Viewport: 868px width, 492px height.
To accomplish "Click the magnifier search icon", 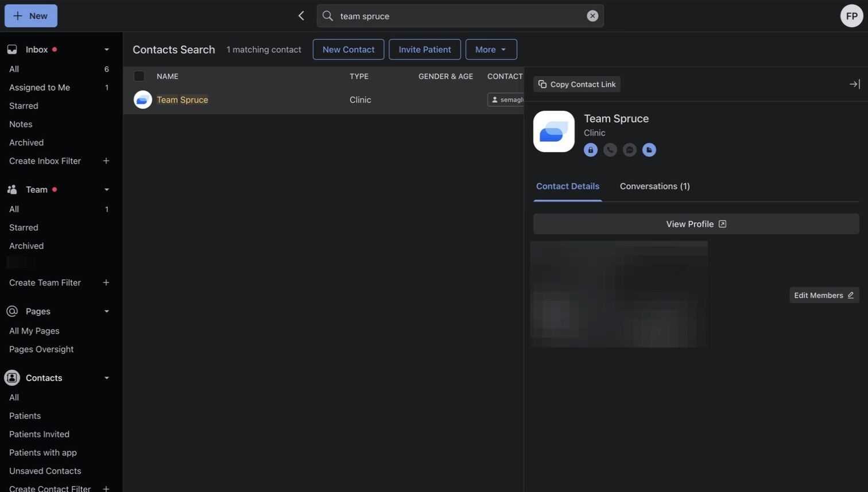I will pos(328,16).
